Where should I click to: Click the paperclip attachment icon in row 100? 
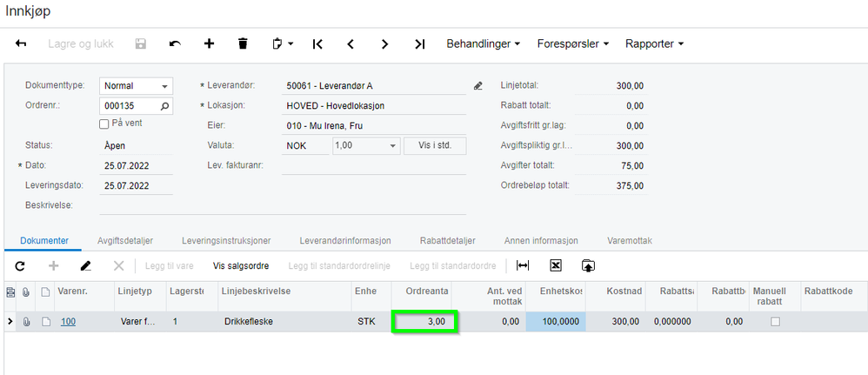[26, 321]
